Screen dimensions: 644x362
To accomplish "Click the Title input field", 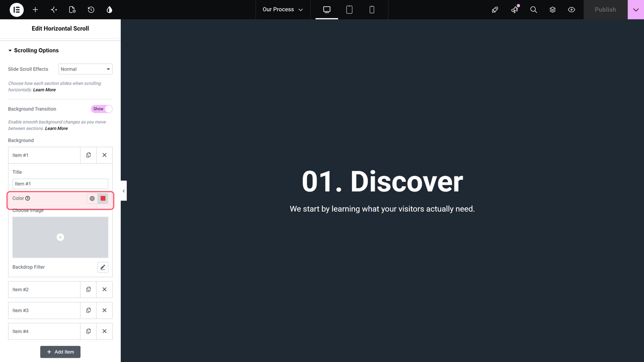I will pos(60,184).
